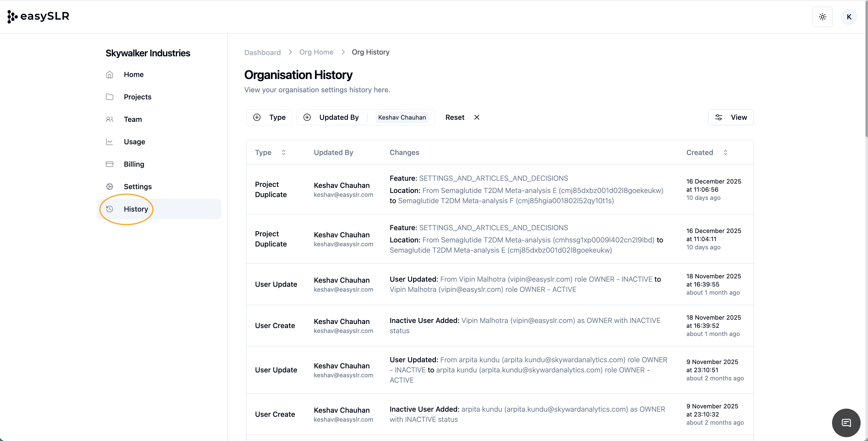This screenshot has height=441, width=868.
Task: Open the Type filter dropdown
Action: (269, 117)
